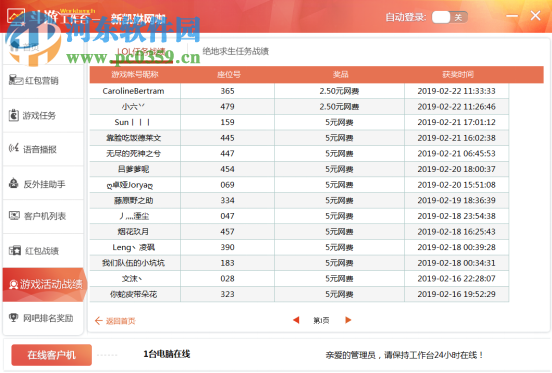Screen dimensions: 552x373
Task: Open the 红包营销 sidebar item
Action: pyautogui.click(x=43, y=81)
